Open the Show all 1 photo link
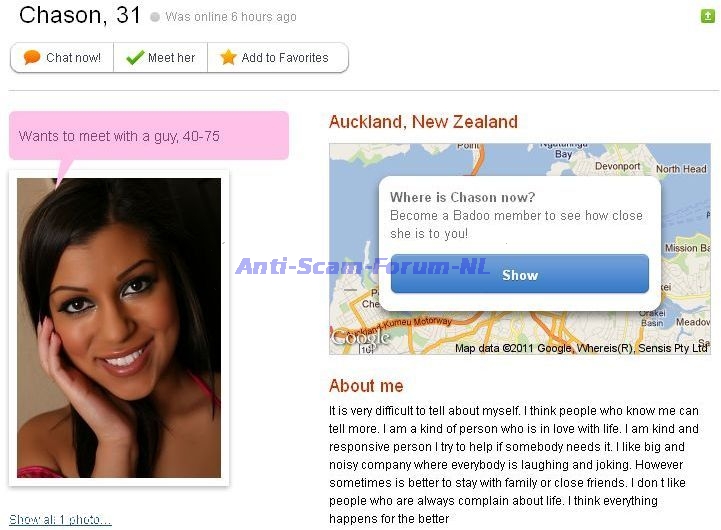Screen dimensions: 721x530 [x=60, y=519]
